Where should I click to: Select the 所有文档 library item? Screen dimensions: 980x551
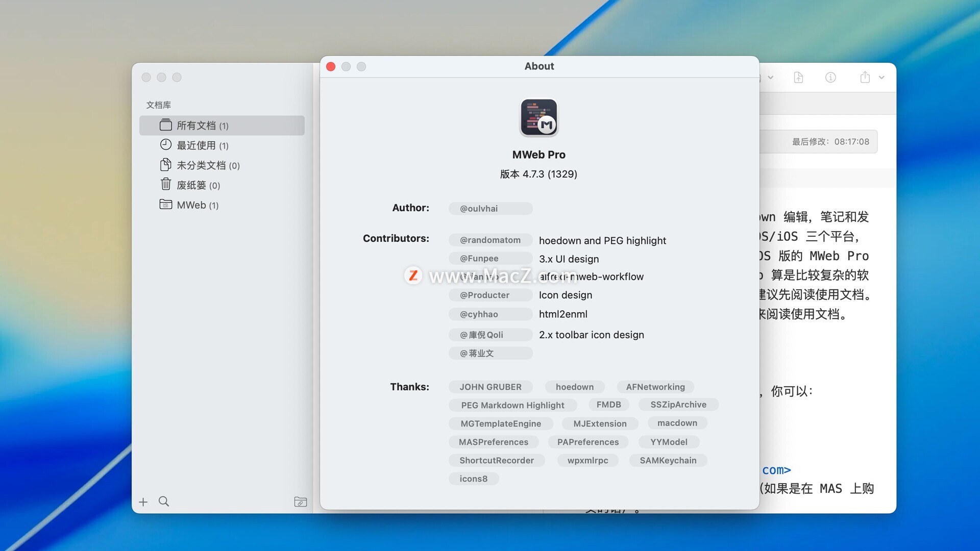pyautogui.click(x=222, y=126)
